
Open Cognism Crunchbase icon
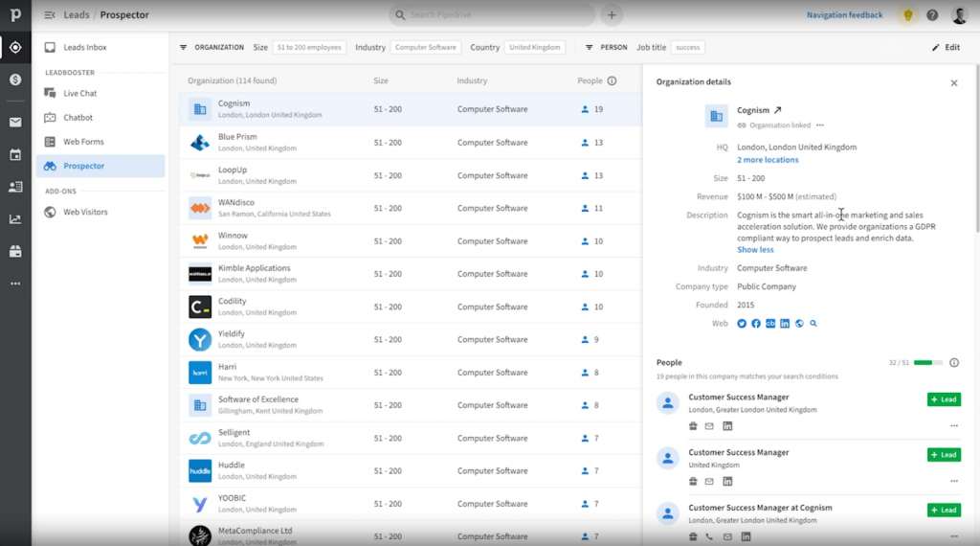tap(770, 324)
